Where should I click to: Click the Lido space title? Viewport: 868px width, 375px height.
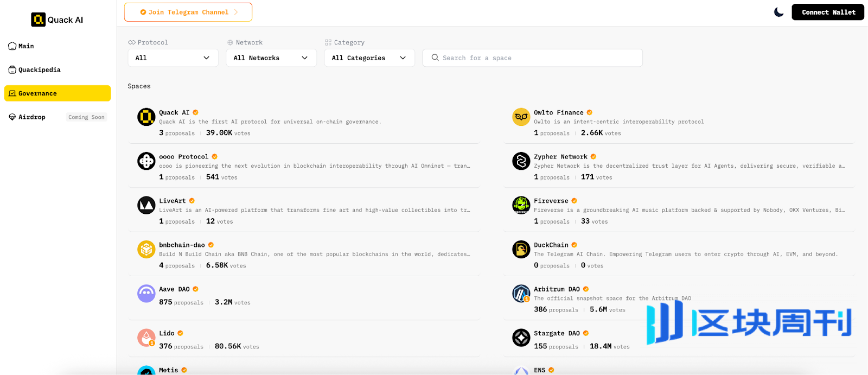pos(167,333)
